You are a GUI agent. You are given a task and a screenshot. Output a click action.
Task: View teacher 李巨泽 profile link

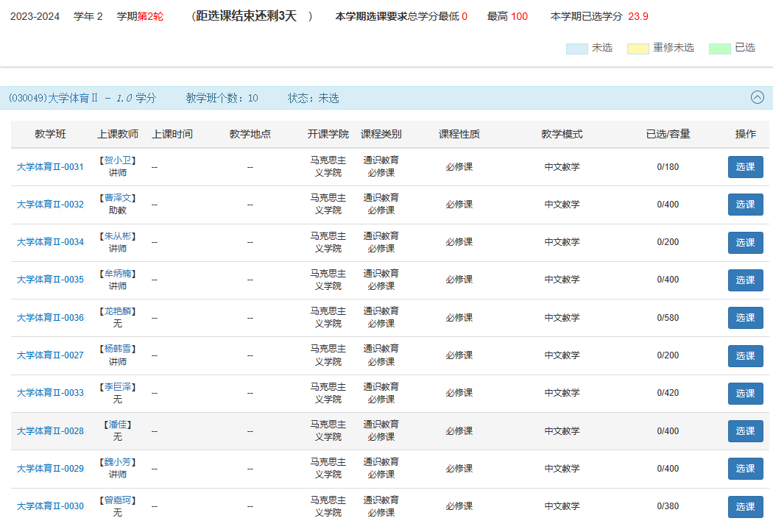pyautogui.click(x=118, y=387)
